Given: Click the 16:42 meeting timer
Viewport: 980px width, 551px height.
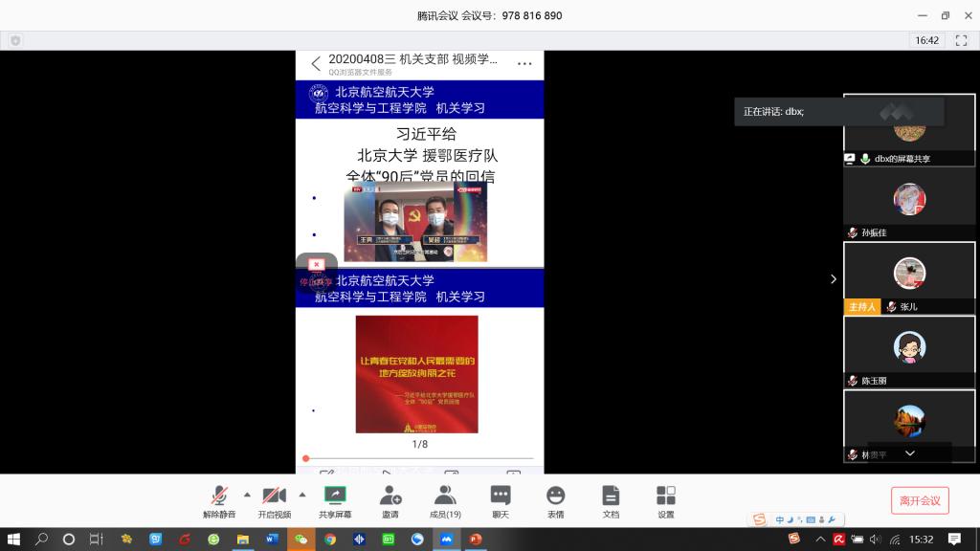Looking at the screenshot, I should click(926, 40).
